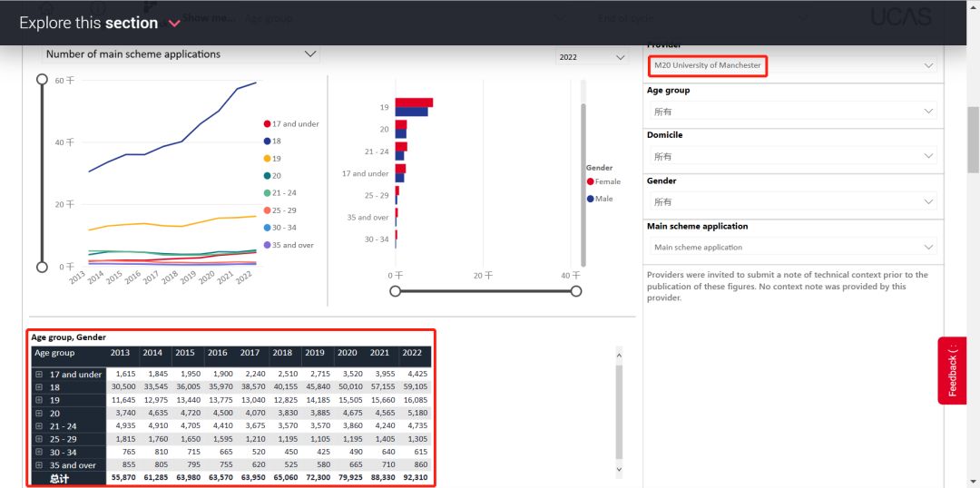The height and width of the screenshot is (488, 980).
Task: Expand the '21 - 24' table row
Action: (39, 426)
